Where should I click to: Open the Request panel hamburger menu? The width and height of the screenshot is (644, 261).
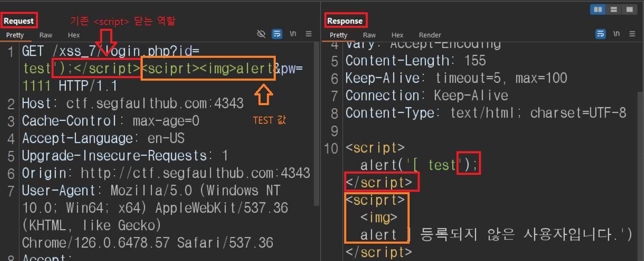[x=309, y=34]
